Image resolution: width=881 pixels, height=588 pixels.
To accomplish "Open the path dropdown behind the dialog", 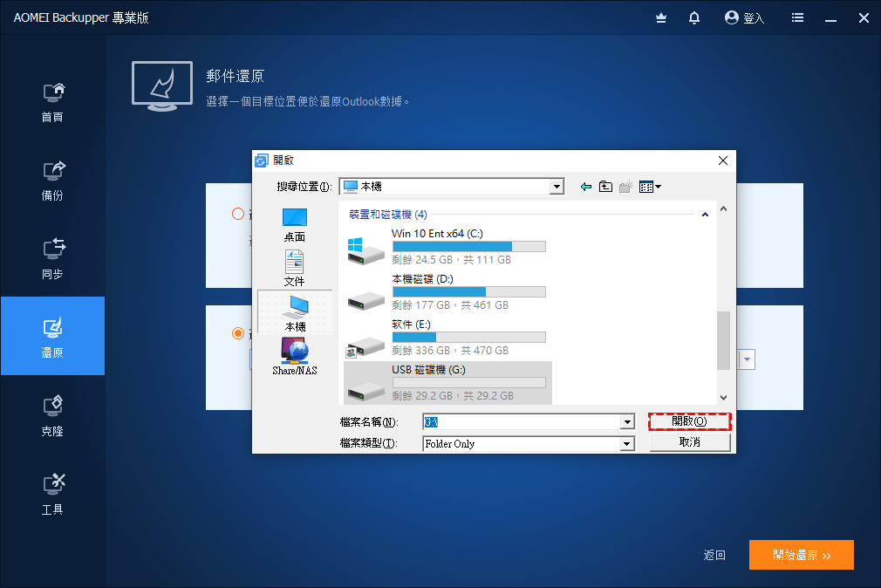I will point(747,359).
